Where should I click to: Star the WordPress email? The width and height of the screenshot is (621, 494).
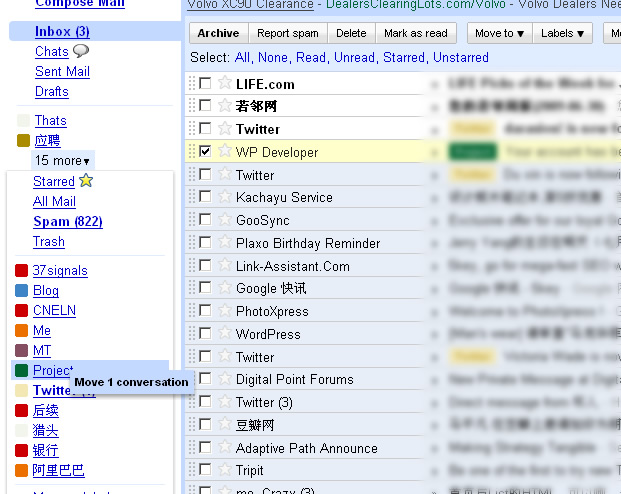[225, 334]
